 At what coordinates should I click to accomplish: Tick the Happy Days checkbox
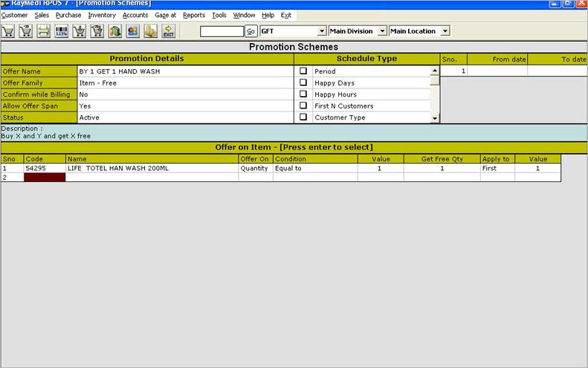(x=303, y=83)
